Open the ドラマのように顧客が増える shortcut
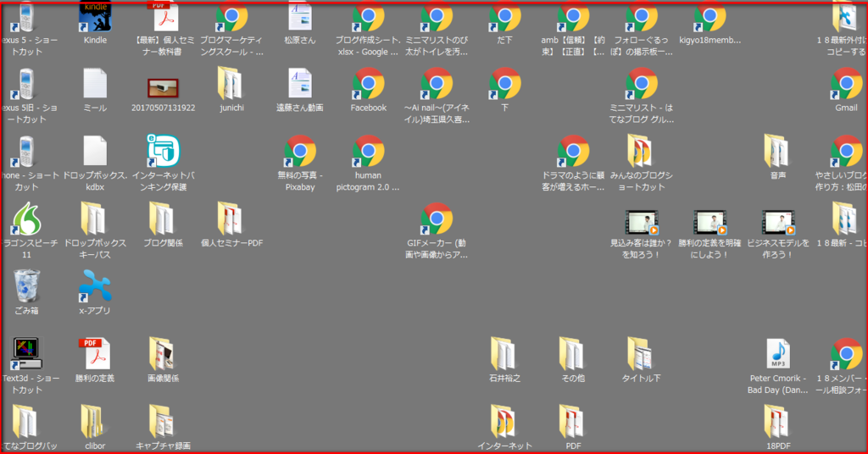The image size is (868, 454). point(573,152)
